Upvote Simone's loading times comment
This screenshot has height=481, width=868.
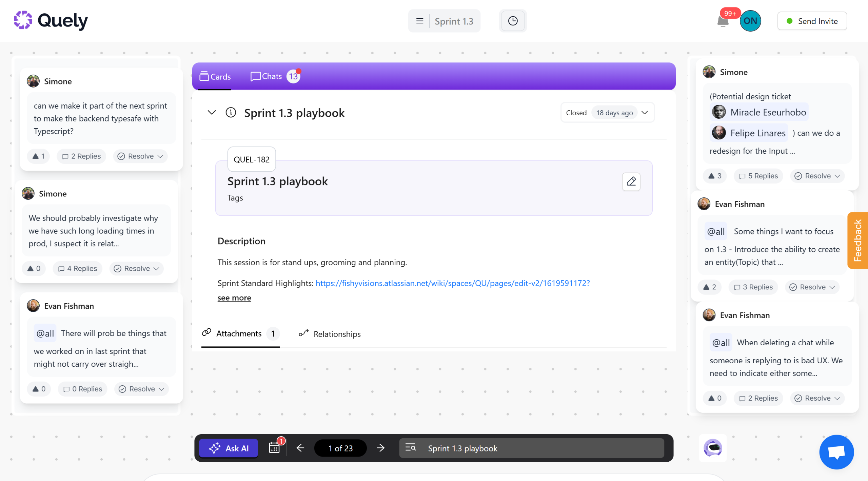(x=34, y=269)
